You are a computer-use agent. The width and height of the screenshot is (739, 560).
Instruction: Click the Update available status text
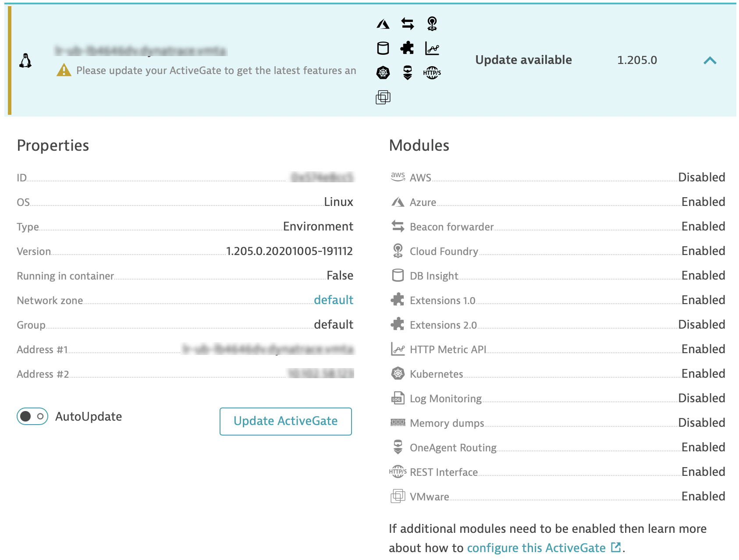[x=524, y=60]
